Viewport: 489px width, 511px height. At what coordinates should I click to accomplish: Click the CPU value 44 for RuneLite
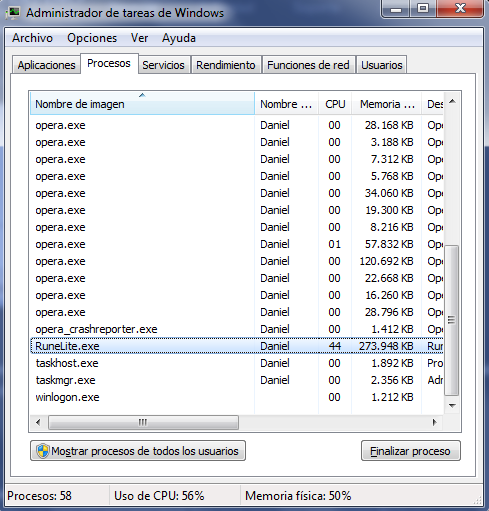click(334, 346)
